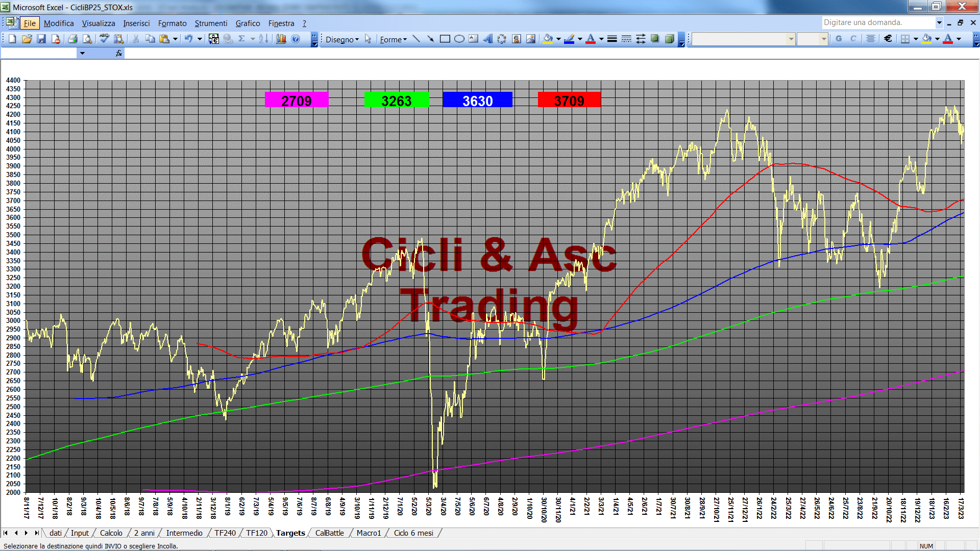The image size is (980, 551).
Task: Open the font size combo box
Action: 812,39
